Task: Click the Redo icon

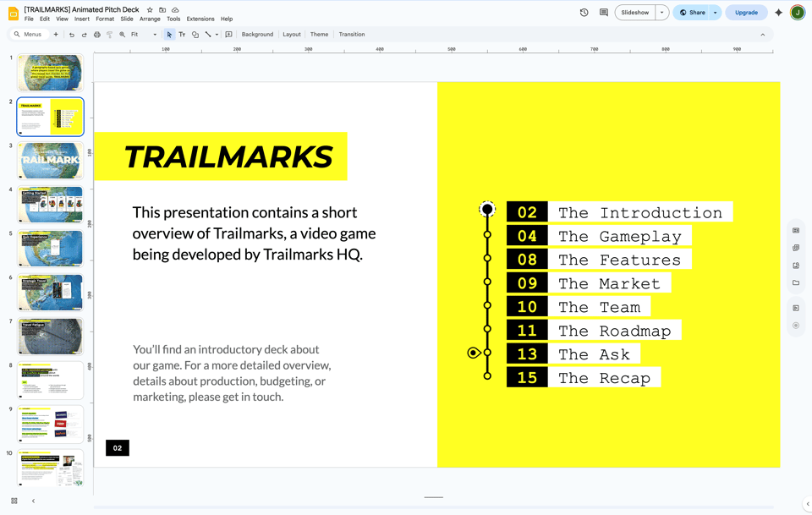Action: coord(85,34)
